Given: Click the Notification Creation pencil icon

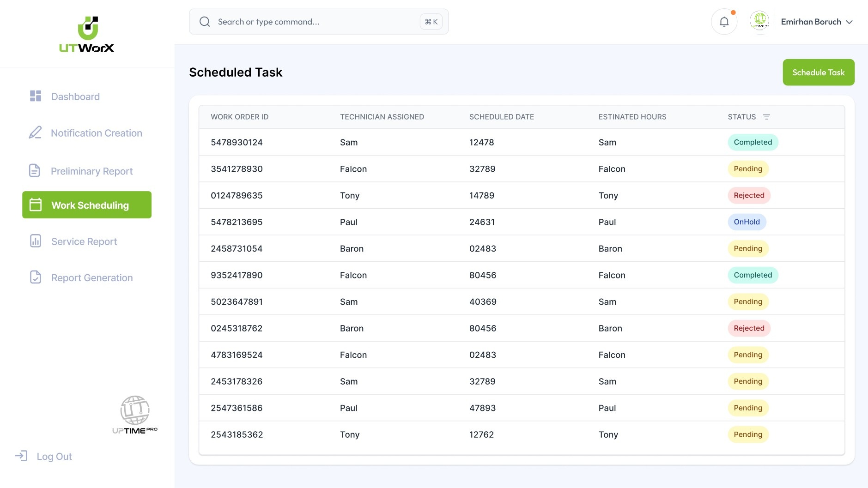Looking at the screenshot, I should 35,133.
